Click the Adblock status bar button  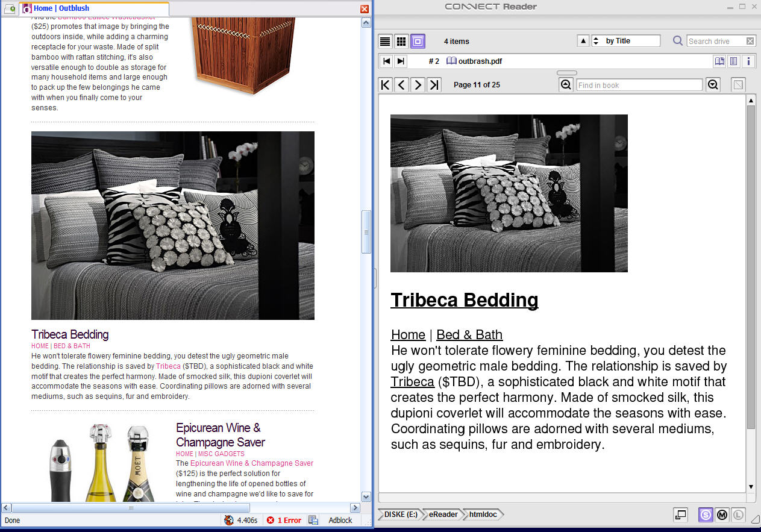340,520
